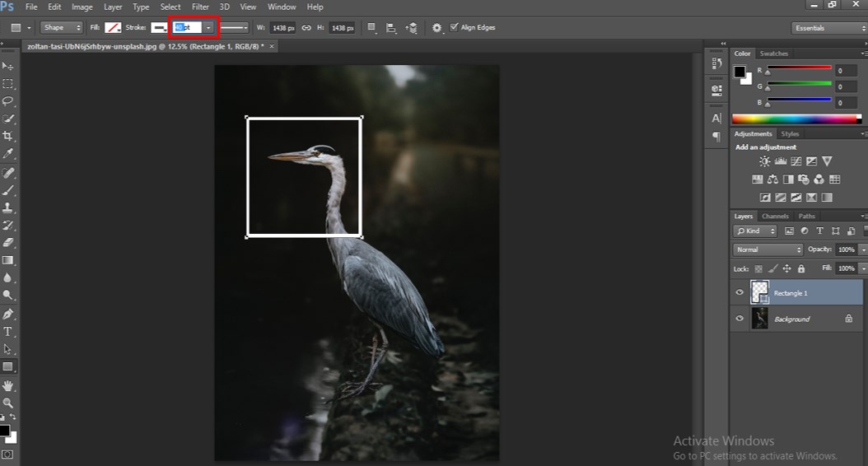Add a Levels adjustment
This screenshot has height=466, width=868.
(x=781, y=161)
